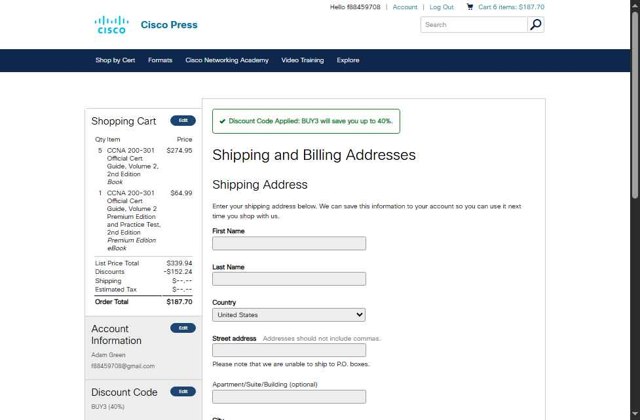Click the Cisco logo
640x420 pixels.
click(111, 24)
